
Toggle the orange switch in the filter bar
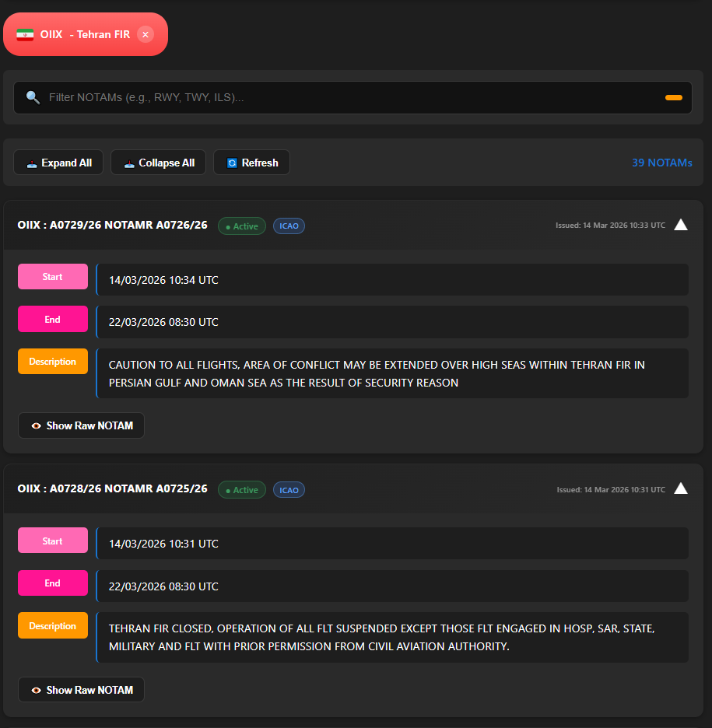click(672, 97)
